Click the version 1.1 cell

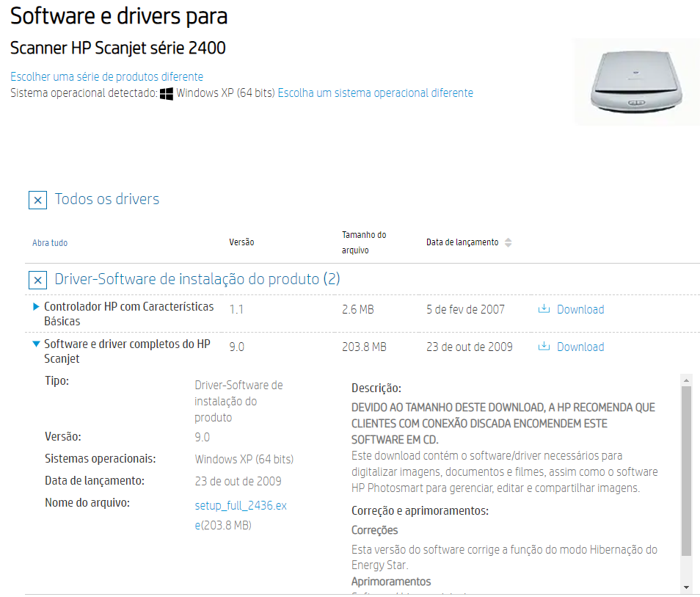pos(236,309)
